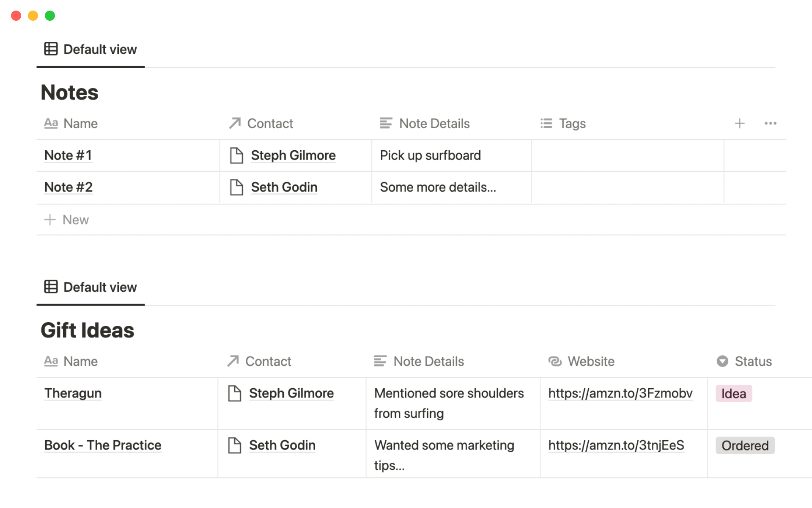Click the Aa icon on the Name column

pyautogui.click(x=51, y=123)
